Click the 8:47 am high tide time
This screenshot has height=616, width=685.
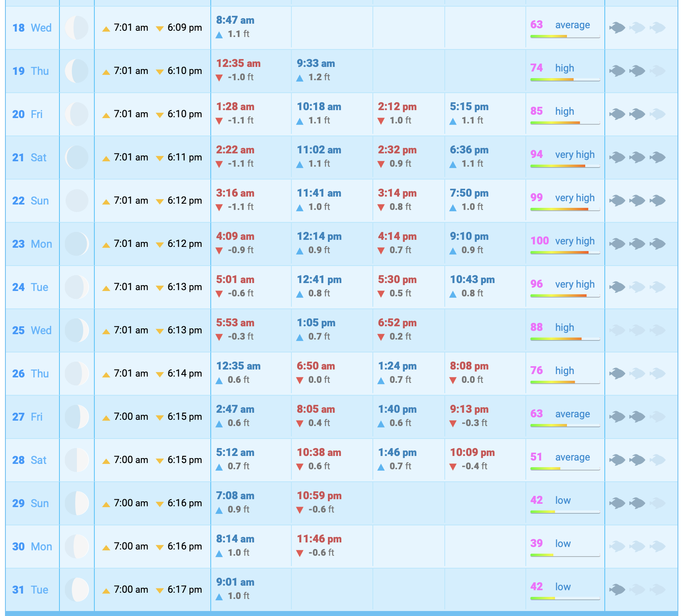click(x=235, y=20)
